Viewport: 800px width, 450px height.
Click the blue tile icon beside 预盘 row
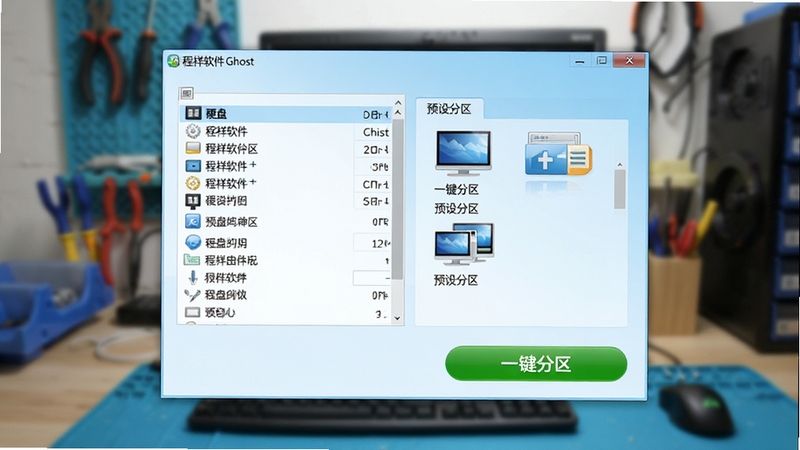click(192, 221)
